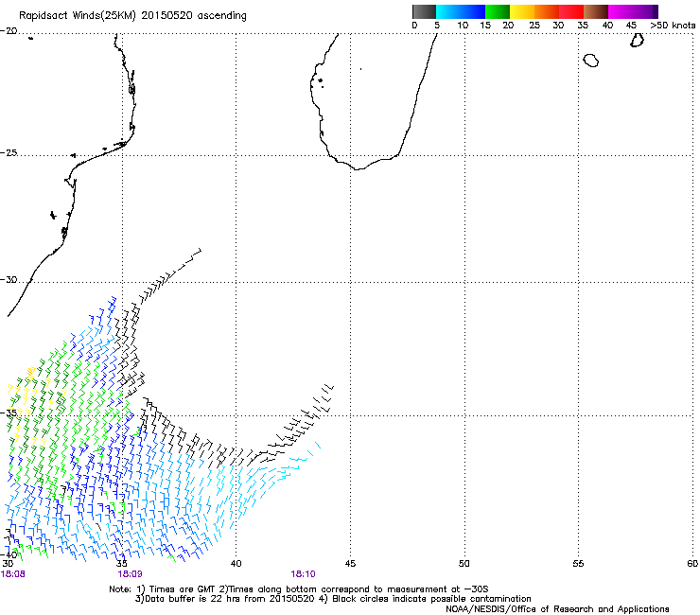This screenshot has height=615, width=700.
Task: Click the gray 0-5 knots color band
Action: click(424, 11)
